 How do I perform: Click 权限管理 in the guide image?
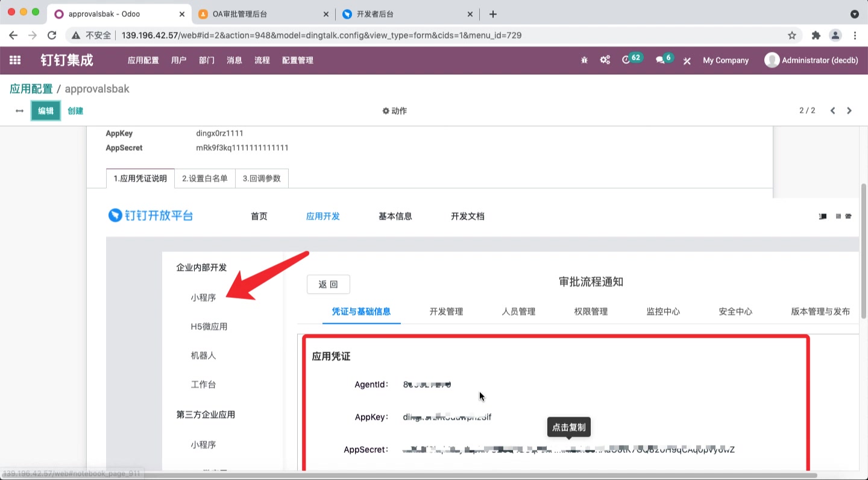(591, 312)
